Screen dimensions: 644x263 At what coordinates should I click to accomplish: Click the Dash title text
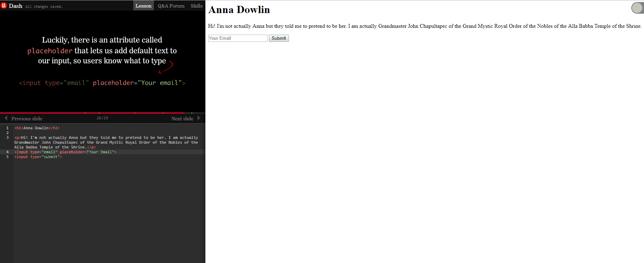(15, 6)
